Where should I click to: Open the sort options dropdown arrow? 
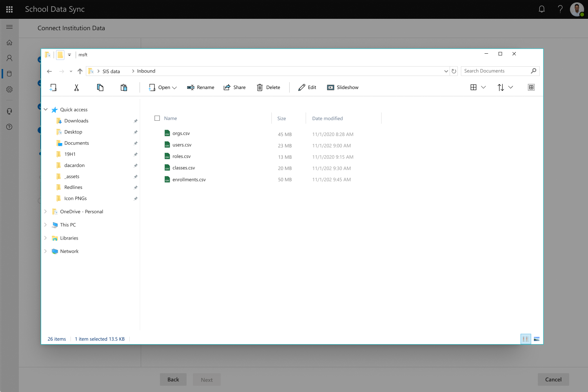510,87
